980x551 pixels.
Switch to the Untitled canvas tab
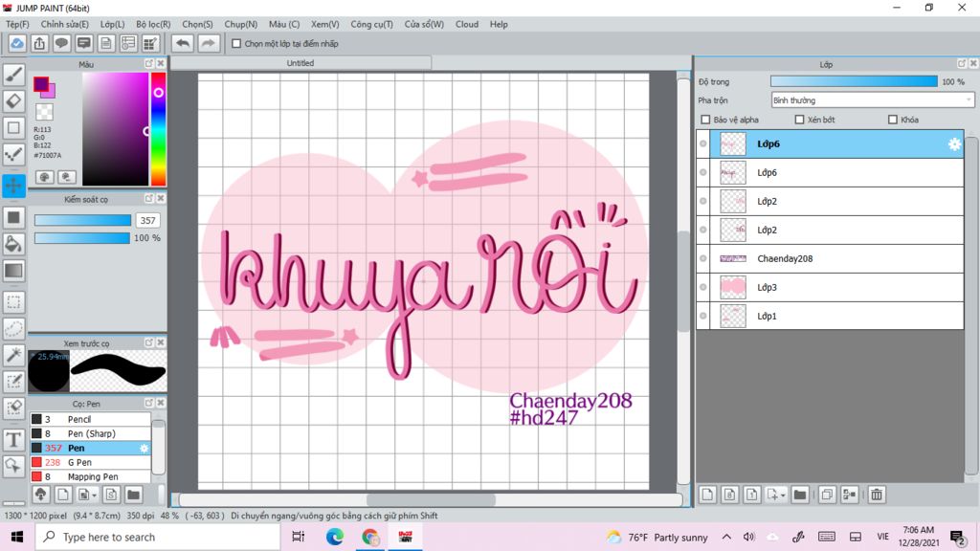pos(300,63)
